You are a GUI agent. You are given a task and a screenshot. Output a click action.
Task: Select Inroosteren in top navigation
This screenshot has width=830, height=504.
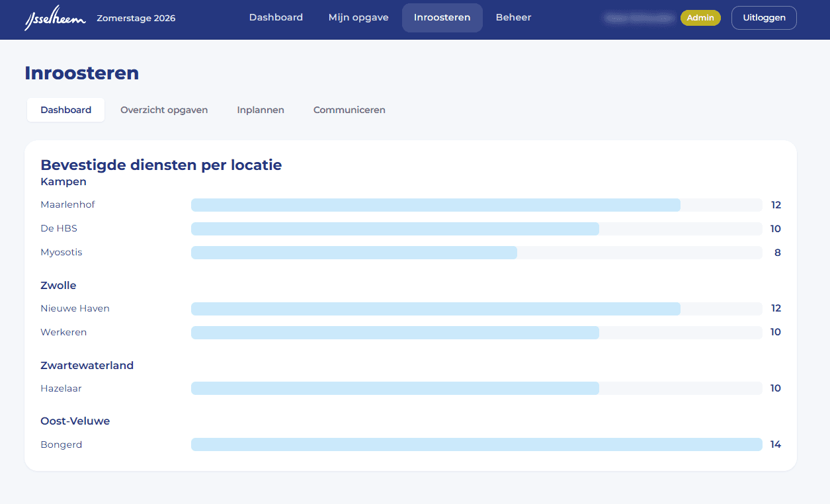[x=442, y=18]
